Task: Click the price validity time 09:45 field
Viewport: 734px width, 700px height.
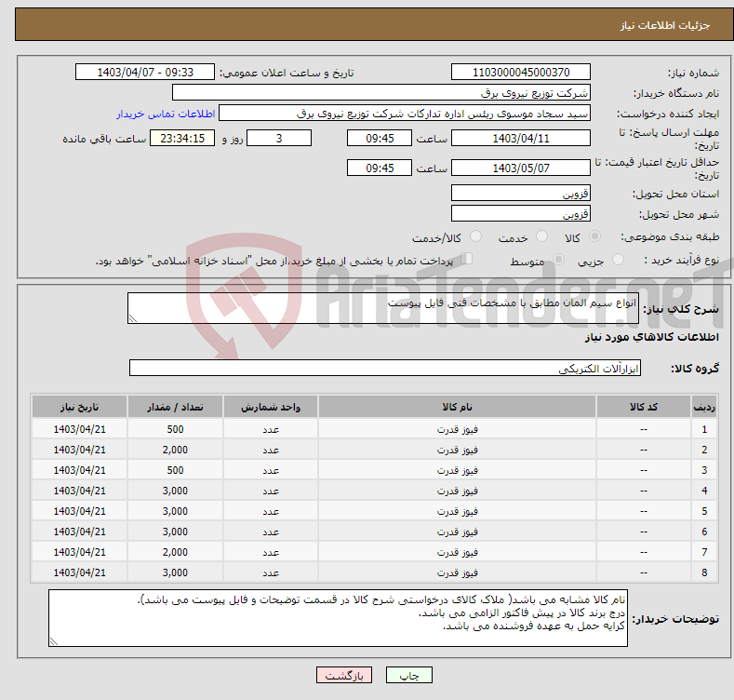Action: (x=380, y=168)
